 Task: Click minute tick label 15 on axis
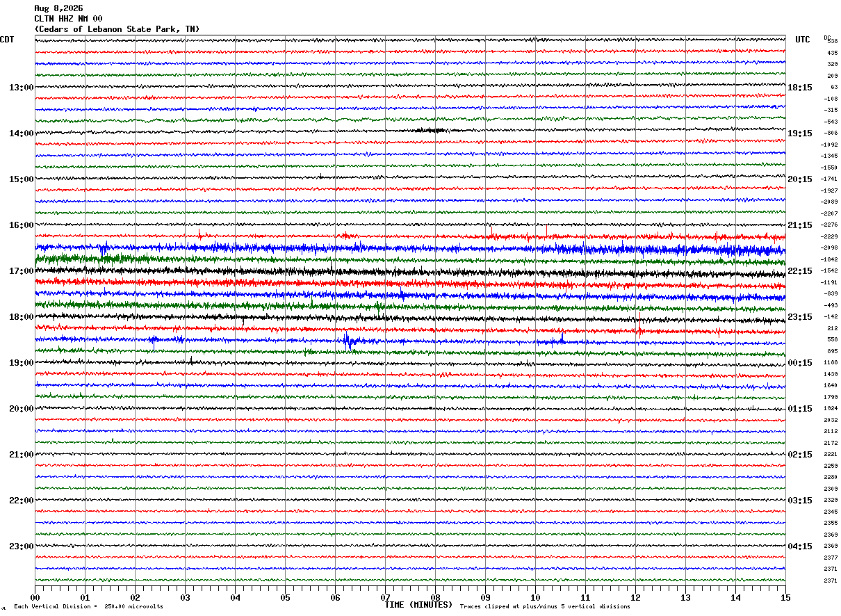click(785, 598)
